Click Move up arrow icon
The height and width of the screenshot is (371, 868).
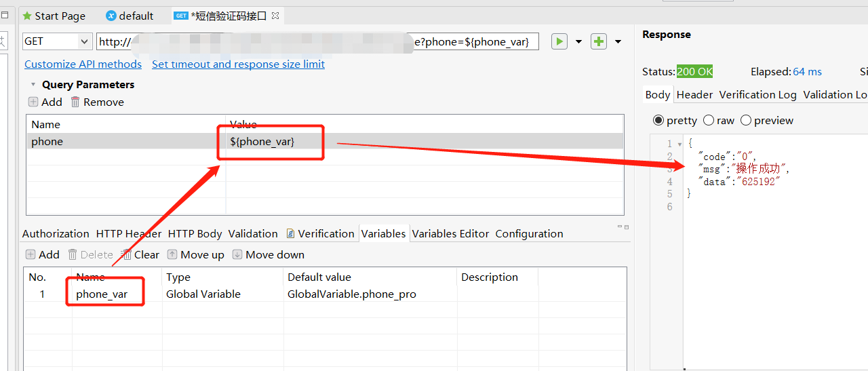coord(172,255)
